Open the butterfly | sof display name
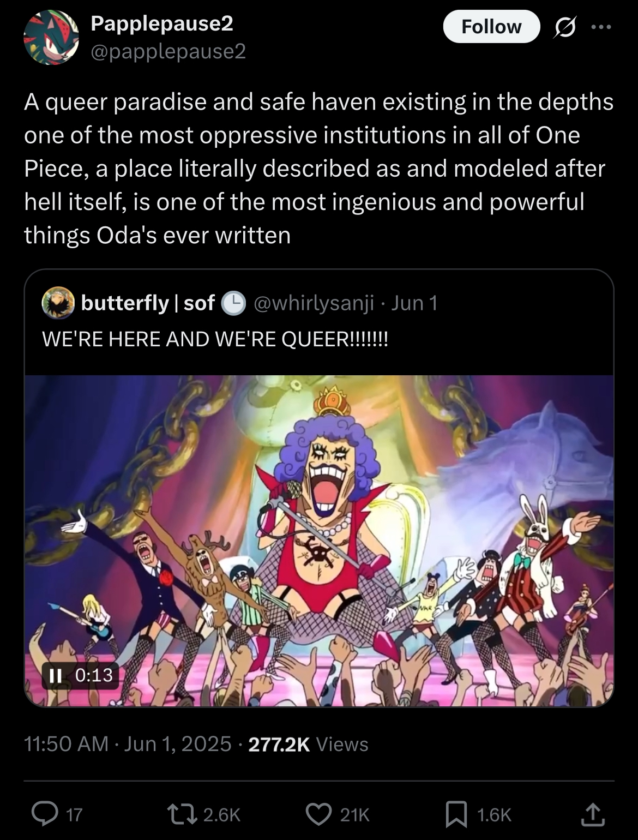 click(x=148, y=303)
